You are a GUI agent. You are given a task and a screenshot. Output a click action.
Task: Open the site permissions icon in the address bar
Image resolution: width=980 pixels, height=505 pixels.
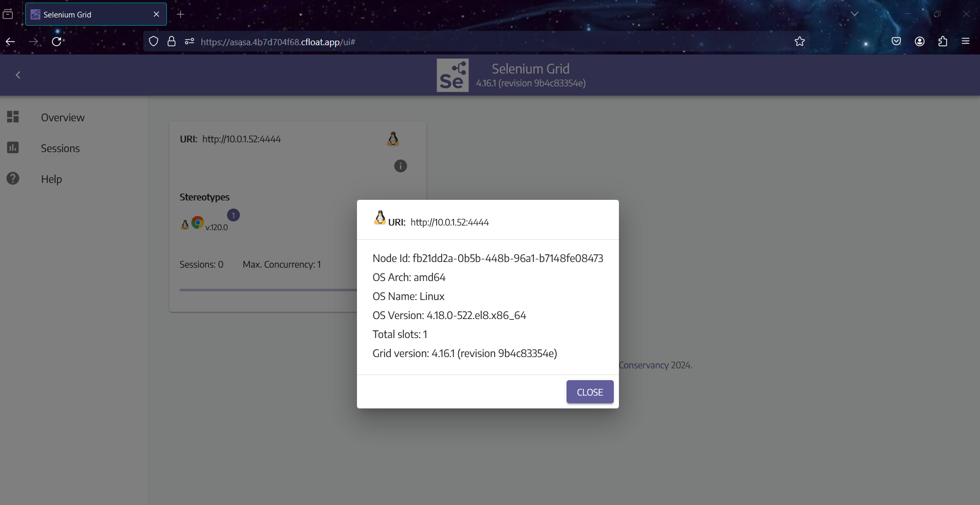click(x=190, y=42)
